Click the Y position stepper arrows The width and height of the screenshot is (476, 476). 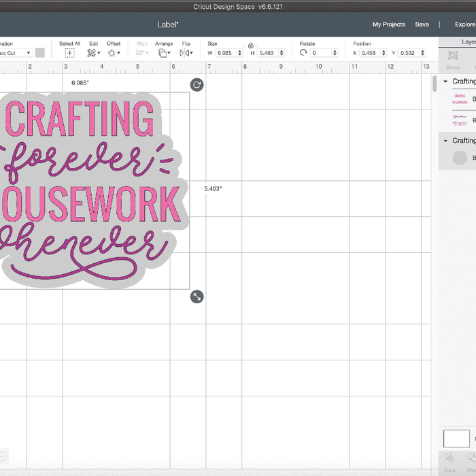pyautogui.click(x=422, y=53)
